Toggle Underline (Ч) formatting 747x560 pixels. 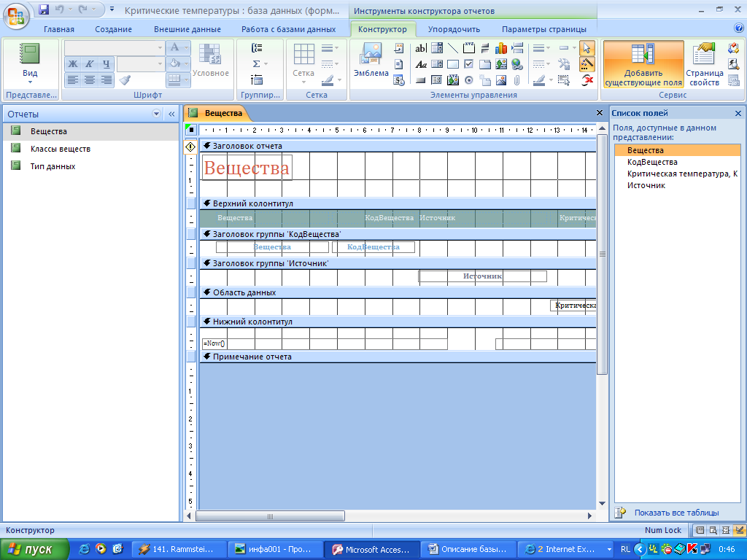point(106,64)
